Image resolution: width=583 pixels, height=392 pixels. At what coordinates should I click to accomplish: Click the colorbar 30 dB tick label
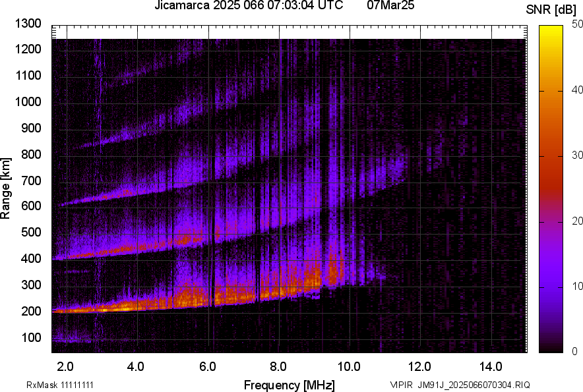point(577,155)
